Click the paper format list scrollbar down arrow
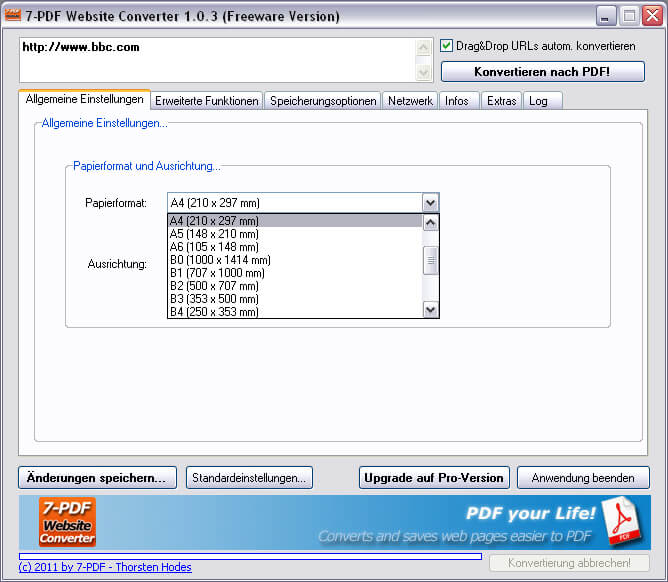 431,310
